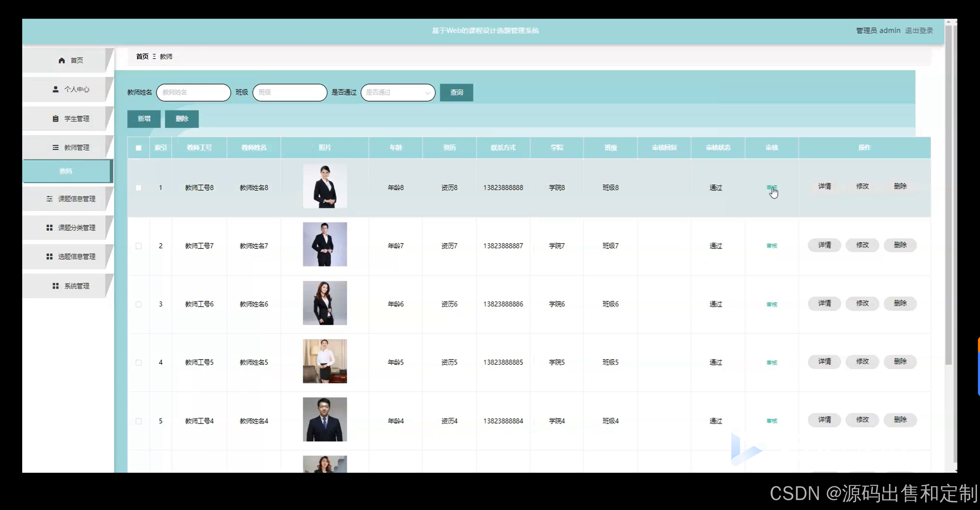Click 退出登录 to log out

tap(919, 31)
